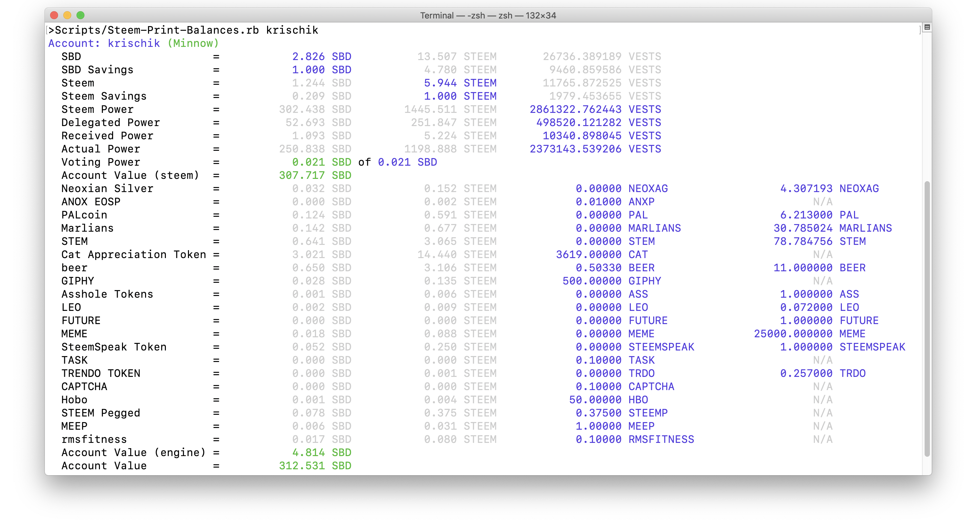Click '26736.389189 VESTS' in SBD row
Viewport: 980px width, 530px height.
601,57
